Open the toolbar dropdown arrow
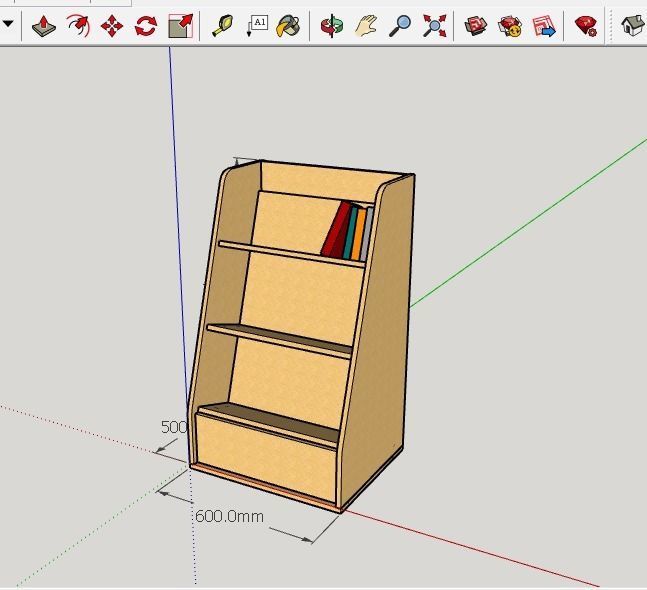This screenshot has height=590, width=647. [x=7, y=24]
